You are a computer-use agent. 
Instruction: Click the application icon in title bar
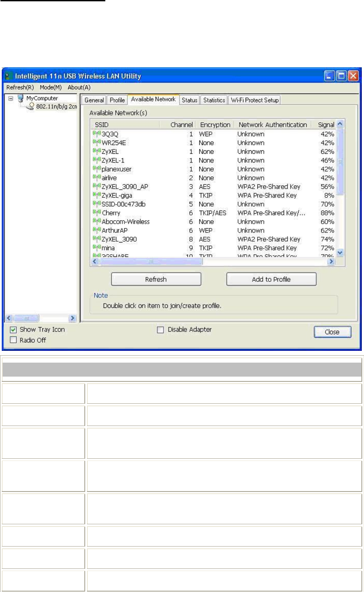(x=8, y=76)
